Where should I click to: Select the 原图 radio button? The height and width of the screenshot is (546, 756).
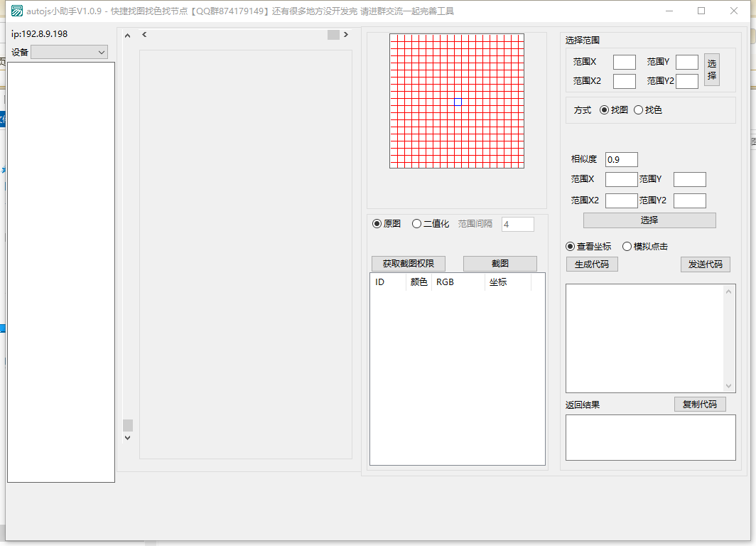pyautogui.click(x=377, y=224)
